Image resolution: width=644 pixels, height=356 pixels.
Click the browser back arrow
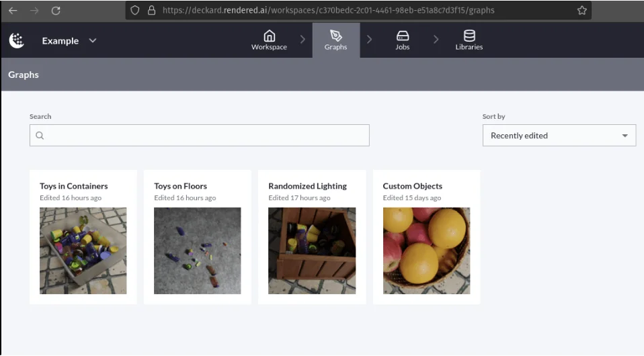(x=13, y=11)
